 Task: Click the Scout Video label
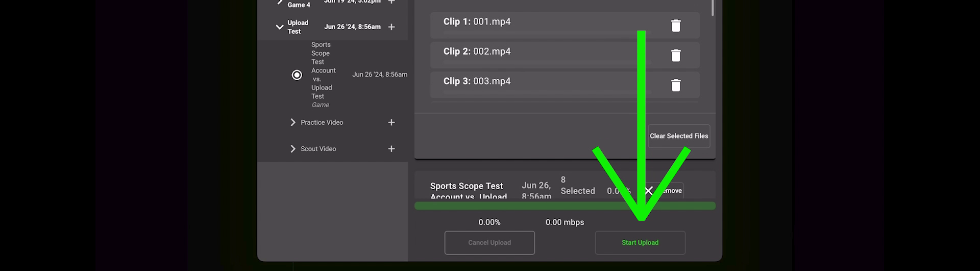pos(318,149)
